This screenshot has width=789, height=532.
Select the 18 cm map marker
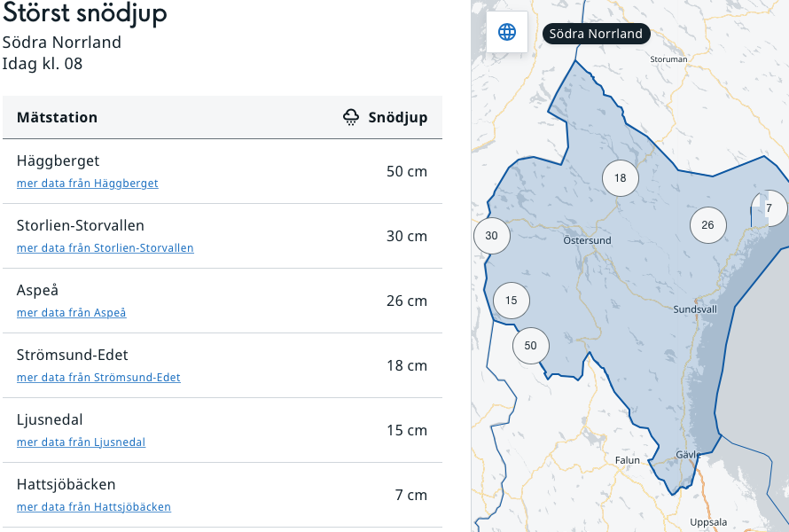[x=620, y=178]
